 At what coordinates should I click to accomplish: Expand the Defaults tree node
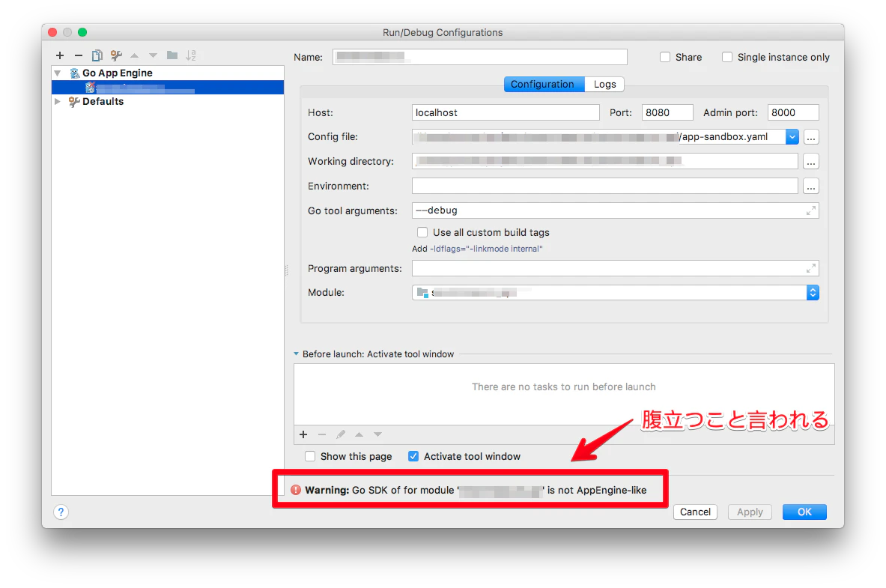point(58,102)
